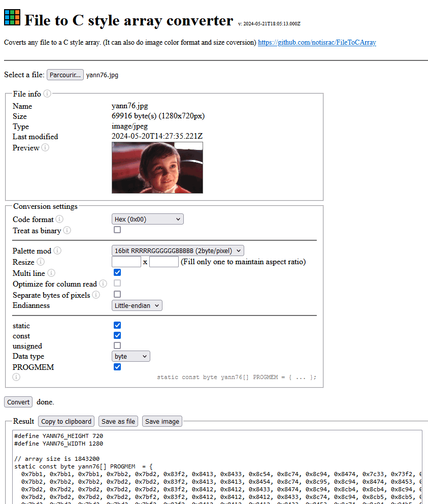Click the Save as file button
428x504 pixels.
[118, 421]
